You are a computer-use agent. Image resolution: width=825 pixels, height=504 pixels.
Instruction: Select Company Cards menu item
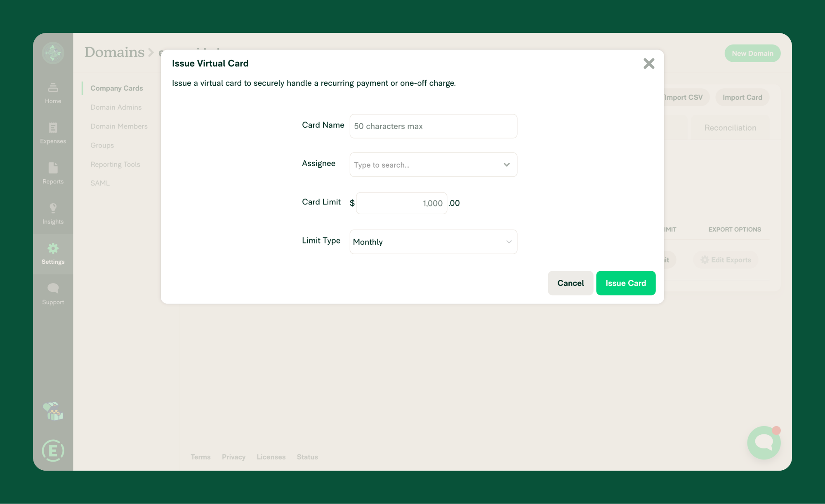[117, 88]
